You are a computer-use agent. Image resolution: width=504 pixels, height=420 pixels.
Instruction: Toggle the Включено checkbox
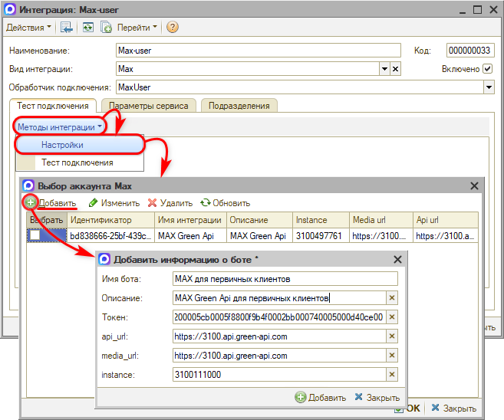pyautogui.click(x=488, y=69)
